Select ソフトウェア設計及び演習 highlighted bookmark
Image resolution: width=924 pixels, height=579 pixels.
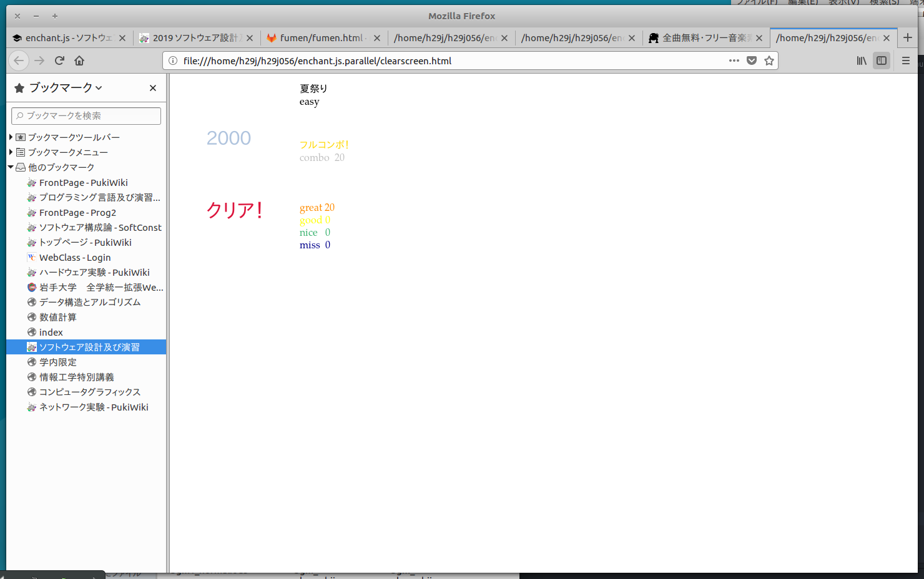coord(86,347)
